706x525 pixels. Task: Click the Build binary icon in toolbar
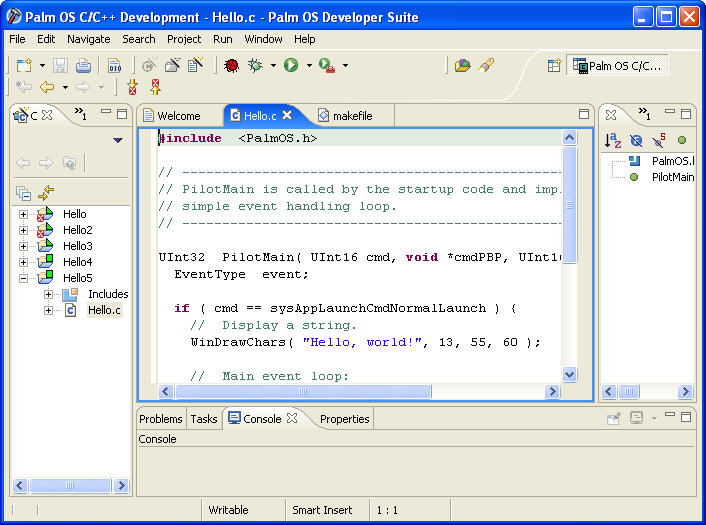coord(114,66)
